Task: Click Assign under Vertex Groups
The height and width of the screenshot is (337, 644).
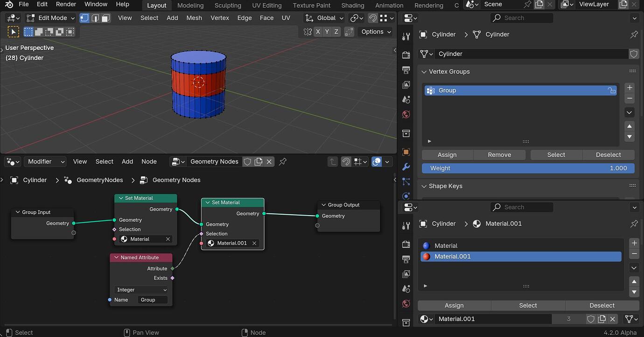Action: click(x=447, y=155)
